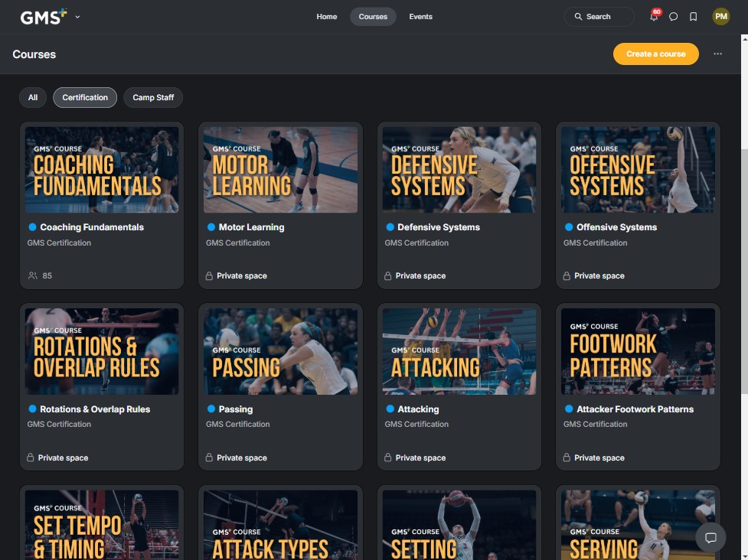Open the Setting course thumbnail
This screenshot has width=748, height=560.
[x=459, y=526]
